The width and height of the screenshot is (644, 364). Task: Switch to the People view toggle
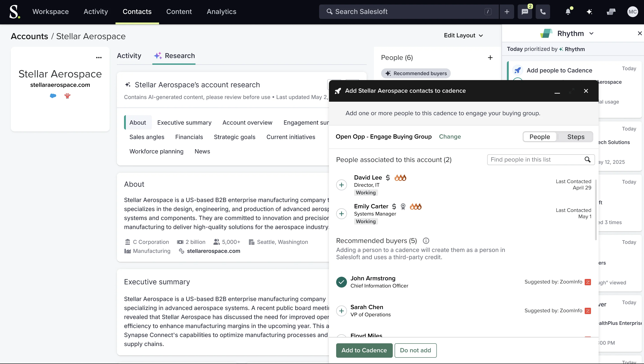(540, 137)
